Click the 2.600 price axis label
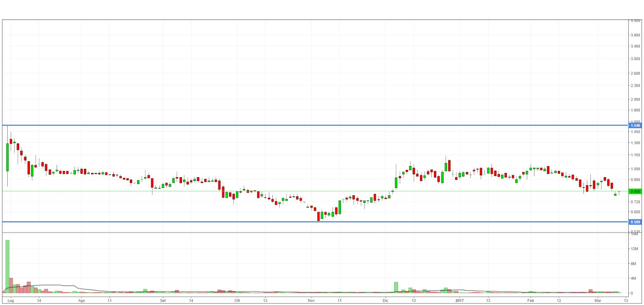This screenshot has width=644, height=305. (635, 73)
